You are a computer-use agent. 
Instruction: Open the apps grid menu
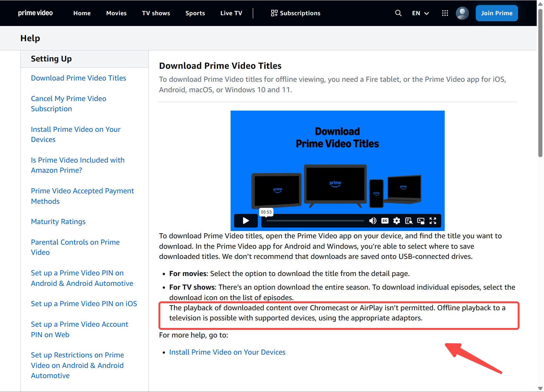[445, 13]
